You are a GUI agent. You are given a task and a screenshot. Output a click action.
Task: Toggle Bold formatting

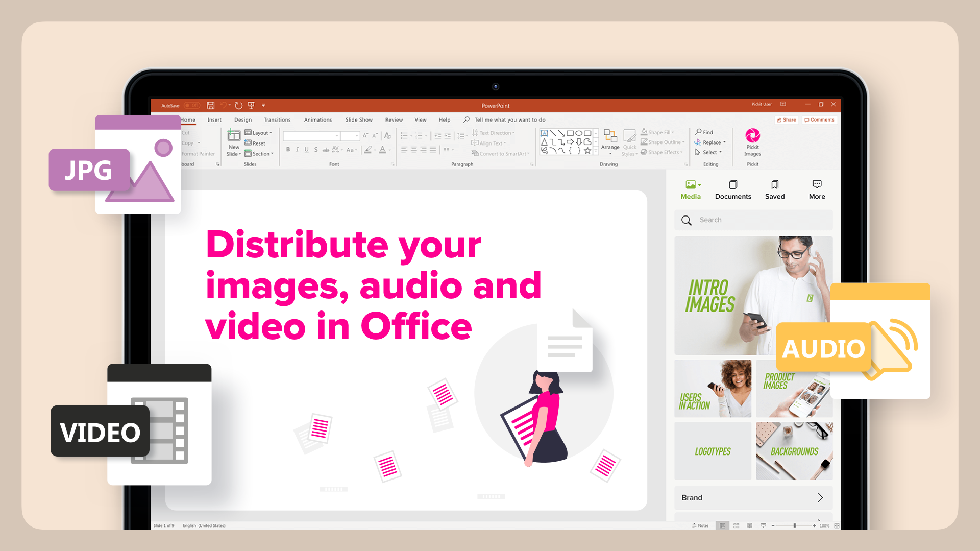[x=288, y=150]
